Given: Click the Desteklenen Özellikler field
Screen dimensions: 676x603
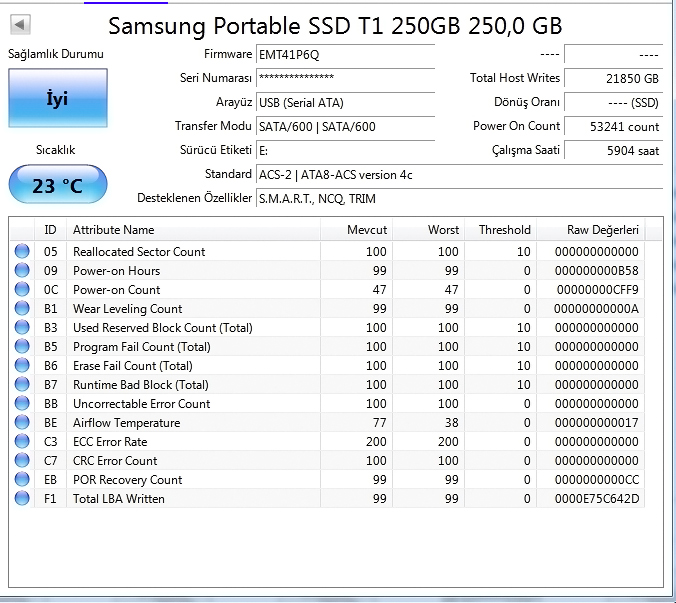Looking at the screenshot, I should (460, 199).
